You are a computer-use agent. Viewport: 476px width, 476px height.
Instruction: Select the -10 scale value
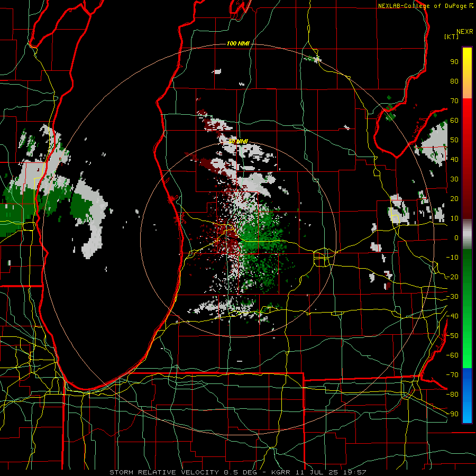(x=452, y=258)
